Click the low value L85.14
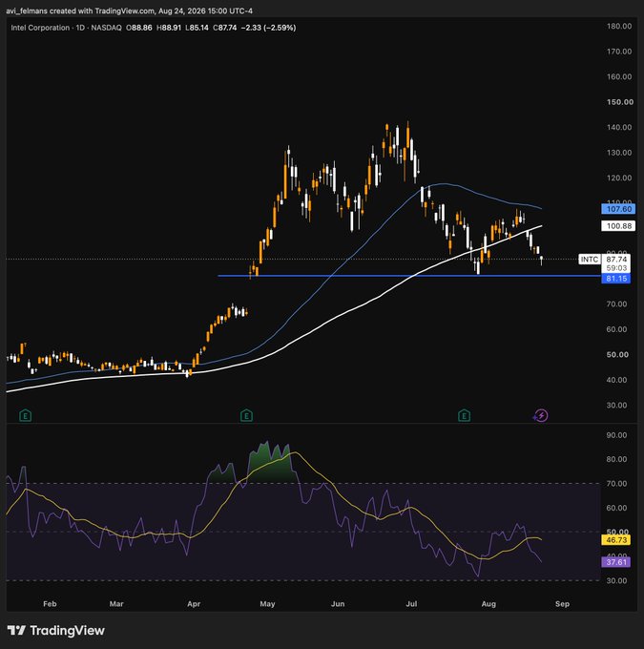644x649 pixels. (197, 28)
